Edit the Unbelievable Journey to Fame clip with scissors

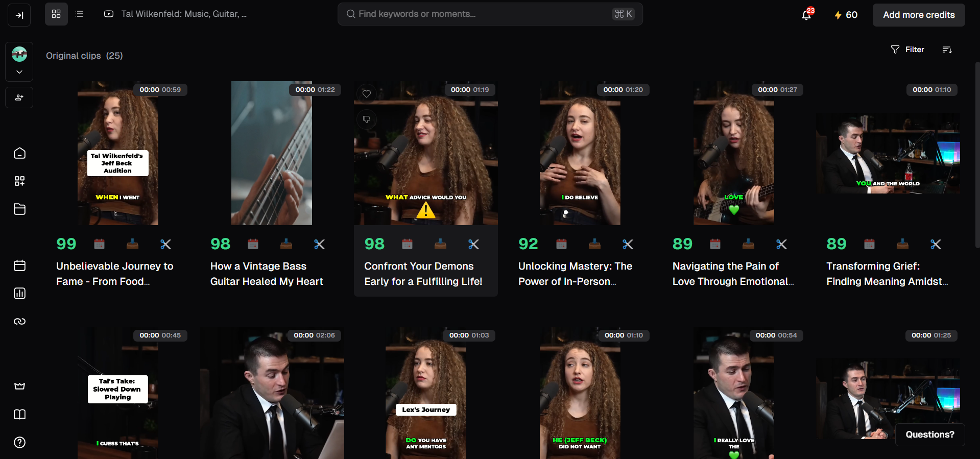(x=165, y=244)
